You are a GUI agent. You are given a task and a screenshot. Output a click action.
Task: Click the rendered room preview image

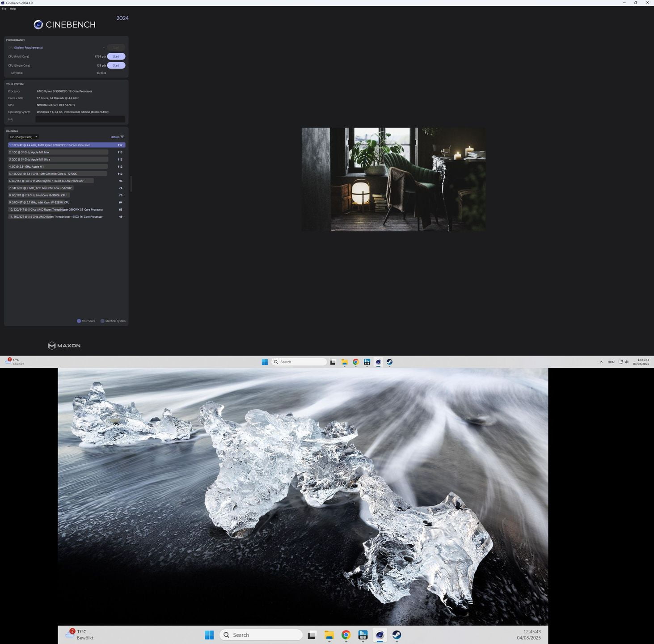click(x=393, y=179)
